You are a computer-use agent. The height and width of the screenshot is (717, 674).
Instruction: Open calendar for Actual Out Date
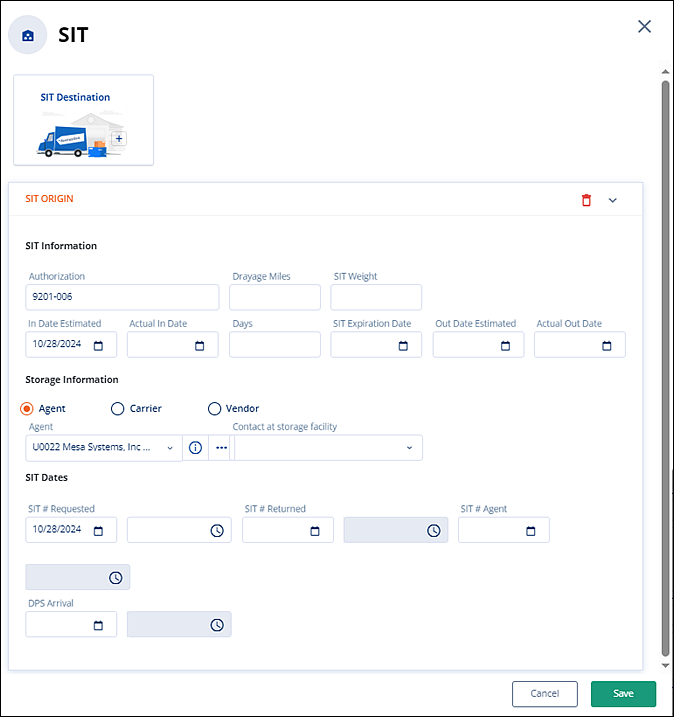(x=607, y=346)
